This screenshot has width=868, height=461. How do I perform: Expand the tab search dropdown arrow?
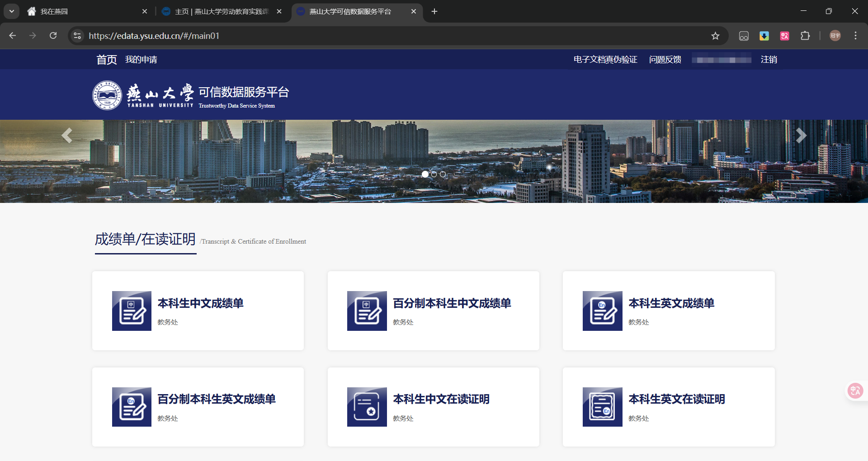[11, 11]
